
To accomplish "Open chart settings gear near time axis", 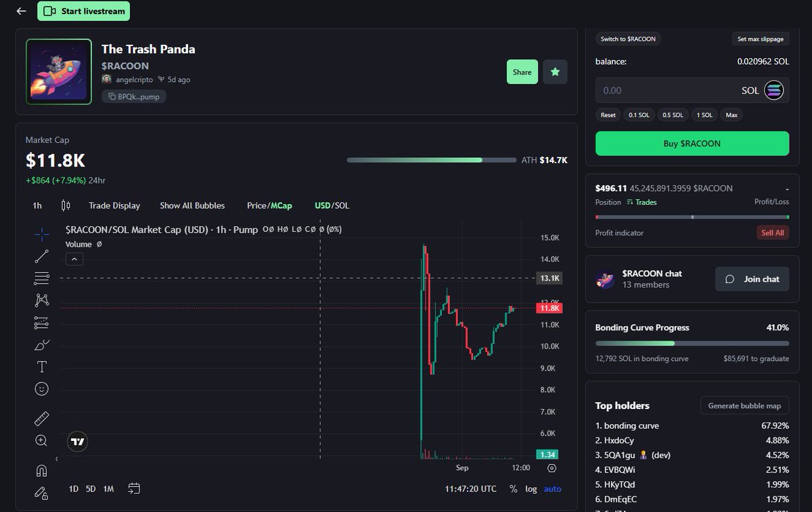I will tap(551, 468).
